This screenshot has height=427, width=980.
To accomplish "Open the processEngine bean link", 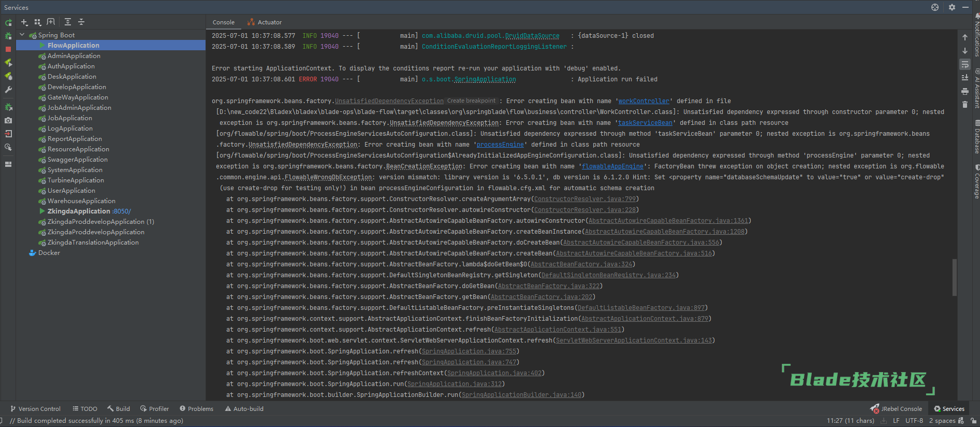I will pyautogui.click(x=500, y=145).
